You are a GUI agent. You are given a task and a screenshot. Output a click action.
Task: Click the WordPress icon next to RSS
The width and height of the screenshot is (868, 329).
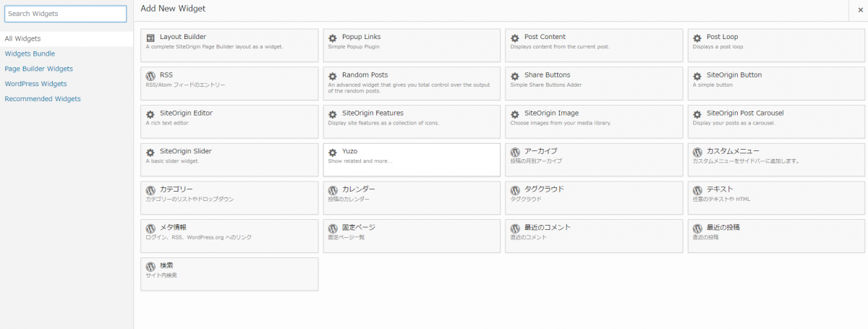click(x=150, y=76)
